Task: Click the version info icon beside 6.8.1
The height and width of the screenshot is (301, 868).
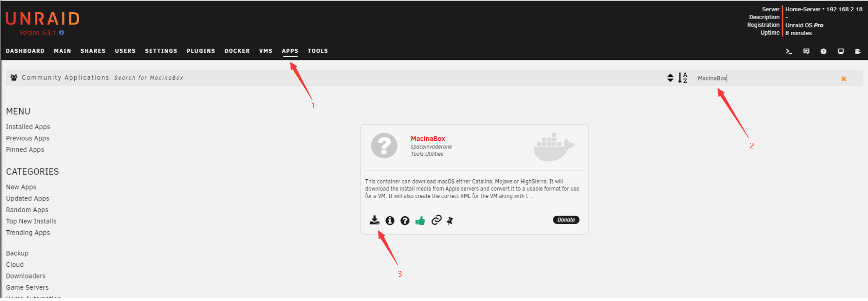Action: pos(62,33)
